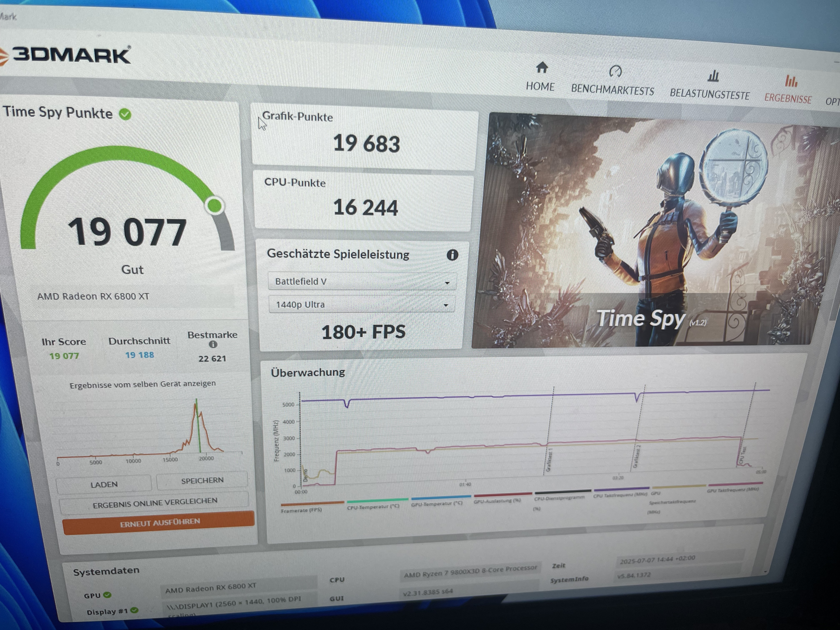
Task: Click the Durchschnitt value 19 188
Action: pos(139,355)
